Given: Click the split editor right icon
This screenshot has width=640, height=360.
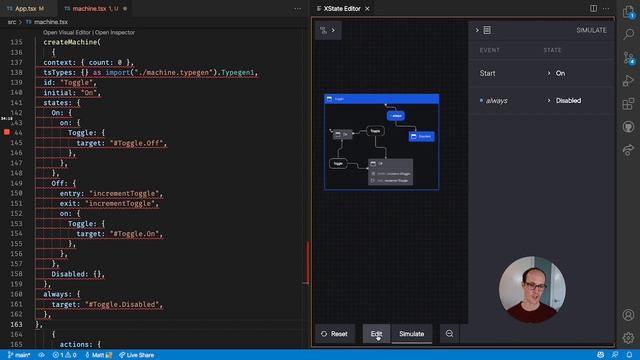Looking at the screenshot, I should tap(593, 8).
